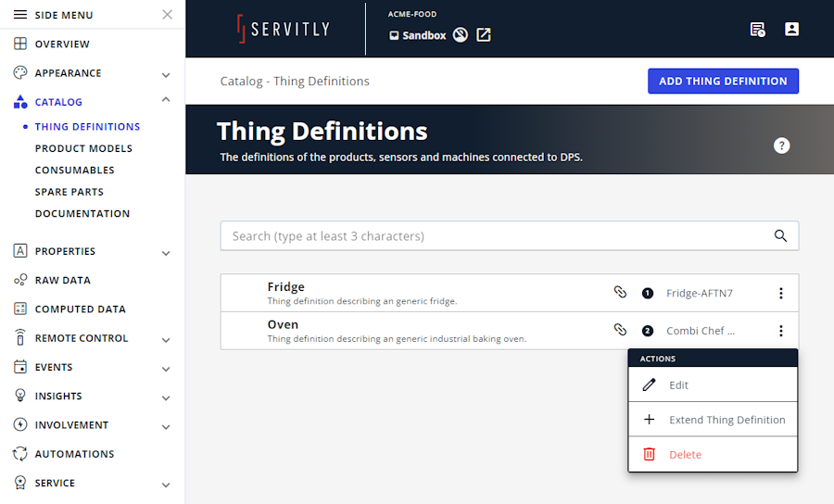
Task: Collapse the Catalog menu section
Action: (166, 99)
